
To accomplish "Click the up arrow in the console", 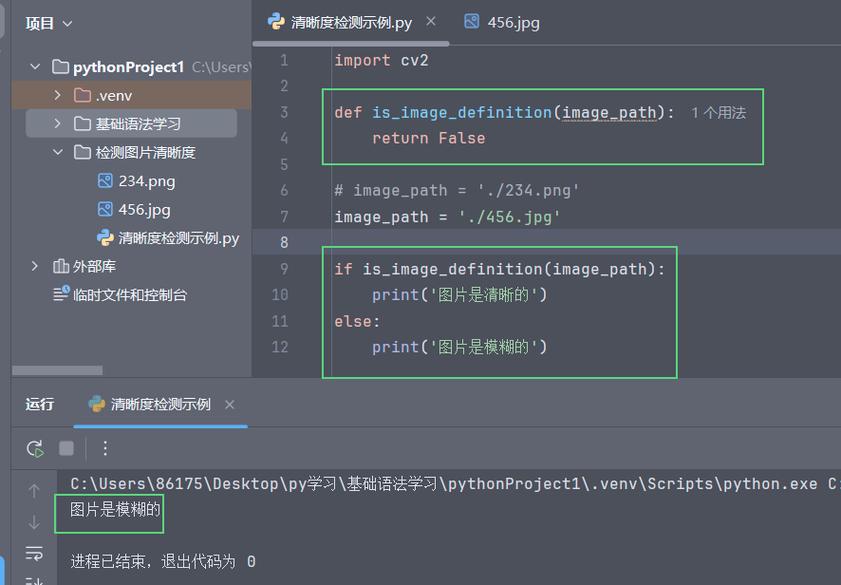I will [34, 491].
